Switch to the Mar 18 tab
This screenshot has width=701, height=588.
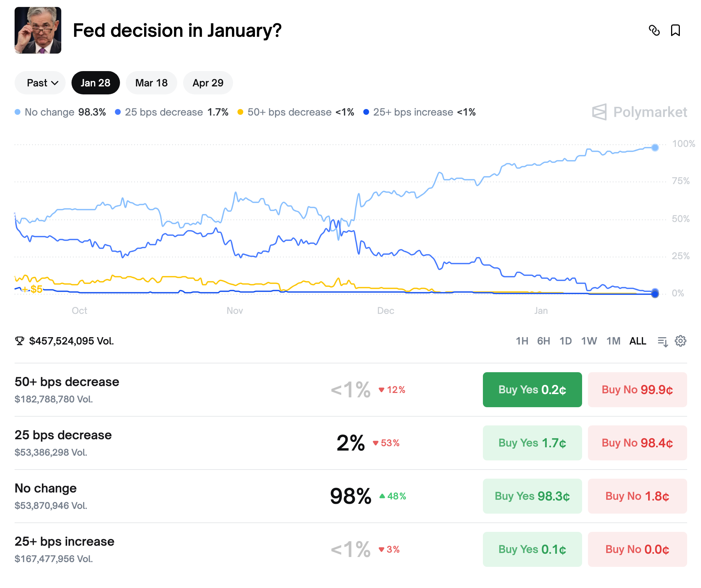point(151,83)
